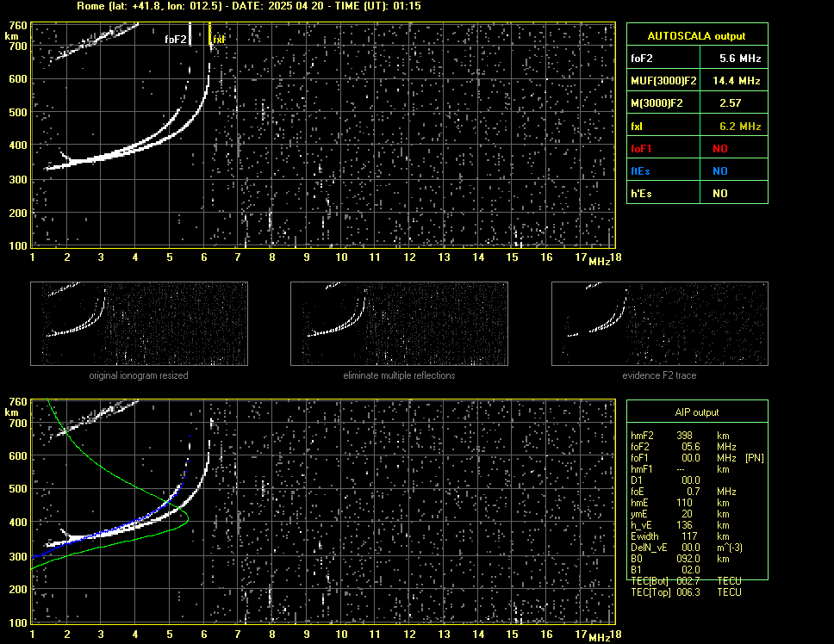Click the 'original ionogram resized' caption
Screen dimensions: 834x644
click(139, 375)
